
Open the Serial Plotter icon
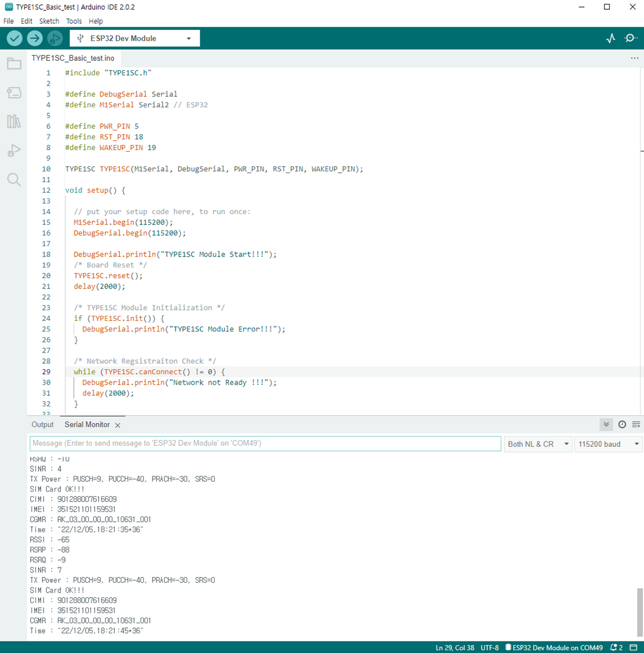point(611,38)
